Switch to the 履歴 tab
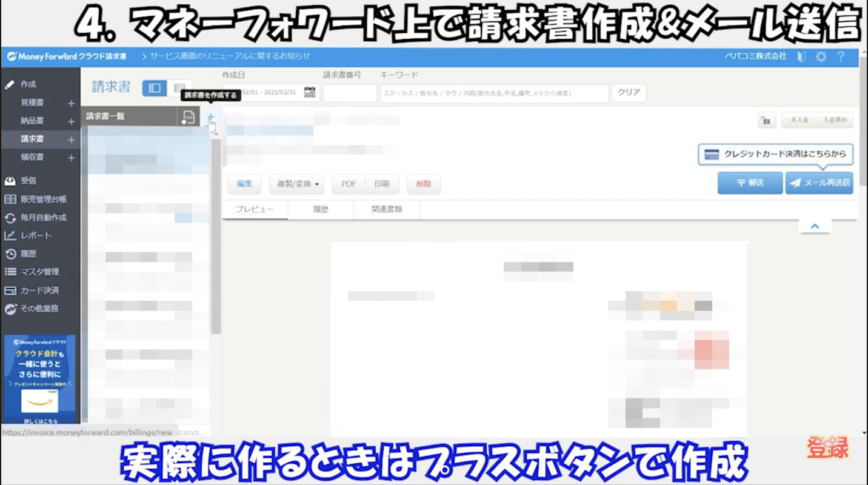Viewport: 868px width, 485px height. (319, 209)
